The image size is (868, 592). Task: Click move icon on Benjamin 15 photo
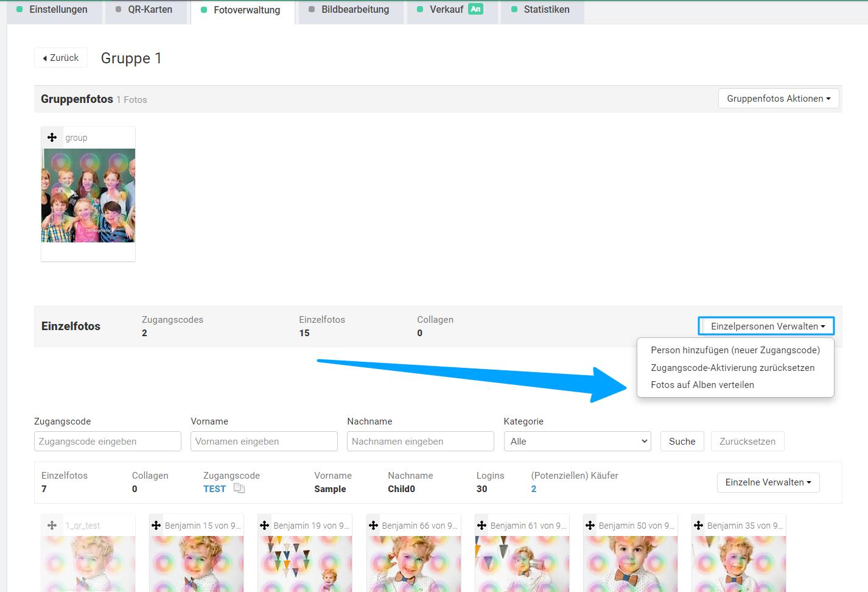coord(156,525)
